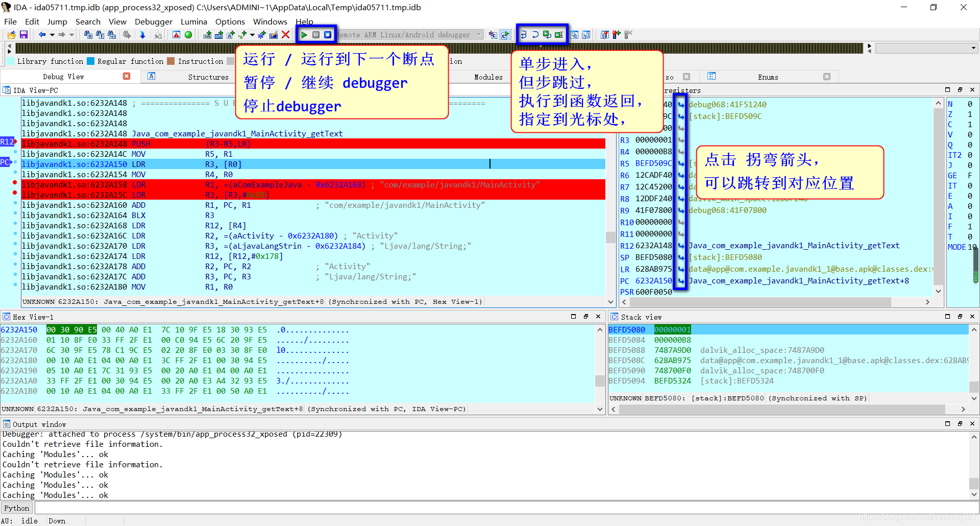Follow the jump arrow next to register R4
The image size is (980, 526).
[681, 152]
